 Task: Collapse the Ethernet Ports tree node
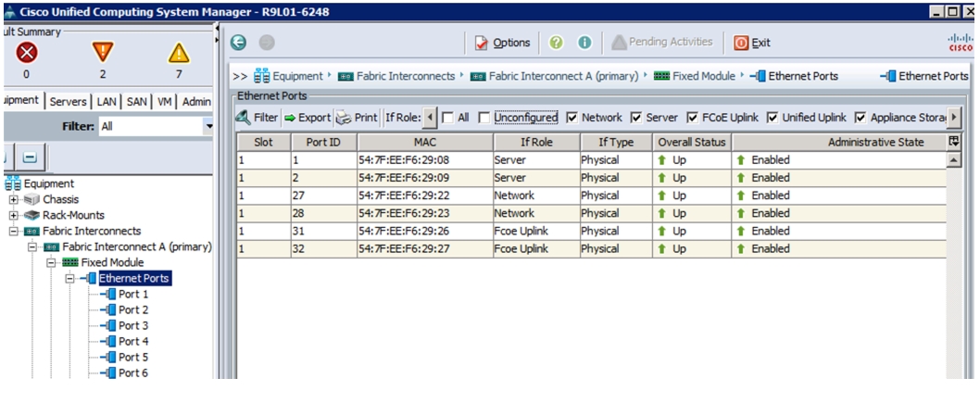(x=70, y=278)
